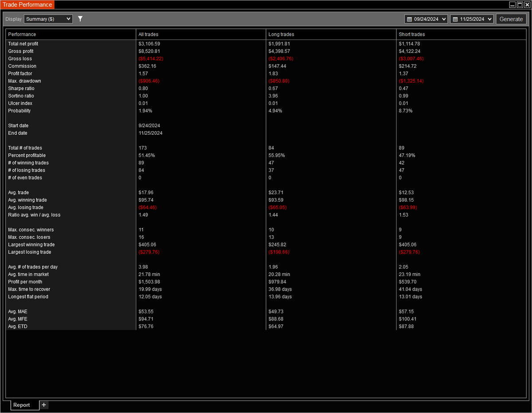Select Ratio avg. win / avg. loss label
Viewport: 532px width, 413px height.
tap(34, 215)
